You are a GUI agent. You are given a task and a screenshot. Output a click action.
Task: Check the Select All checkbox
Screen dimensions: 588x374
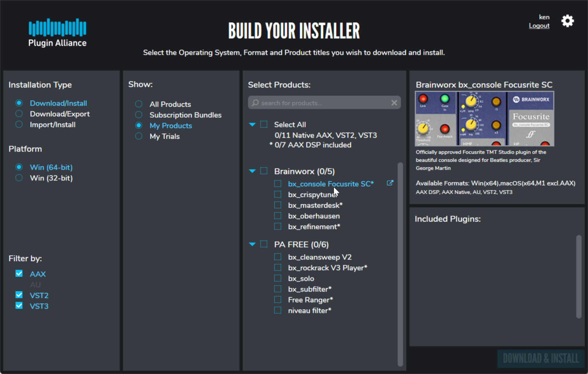point(264,124)
